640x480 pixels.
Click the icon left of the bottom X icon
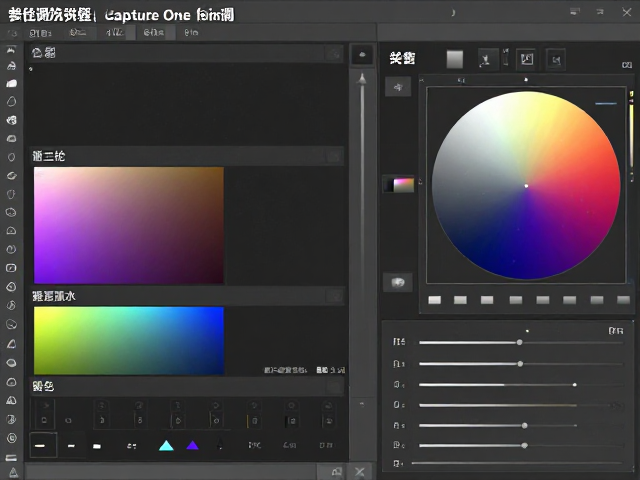tap(336, 472)
